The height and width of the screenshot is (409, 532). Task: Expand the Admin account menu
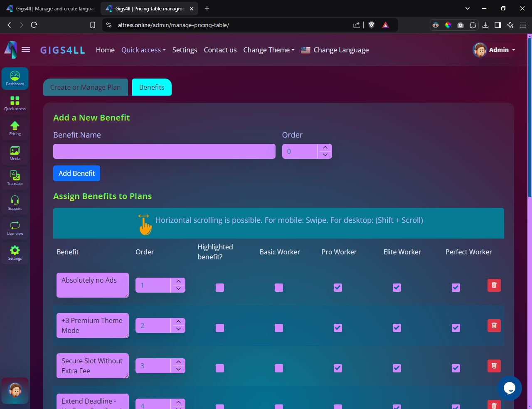pyautogui.click(x=494, y=50)
